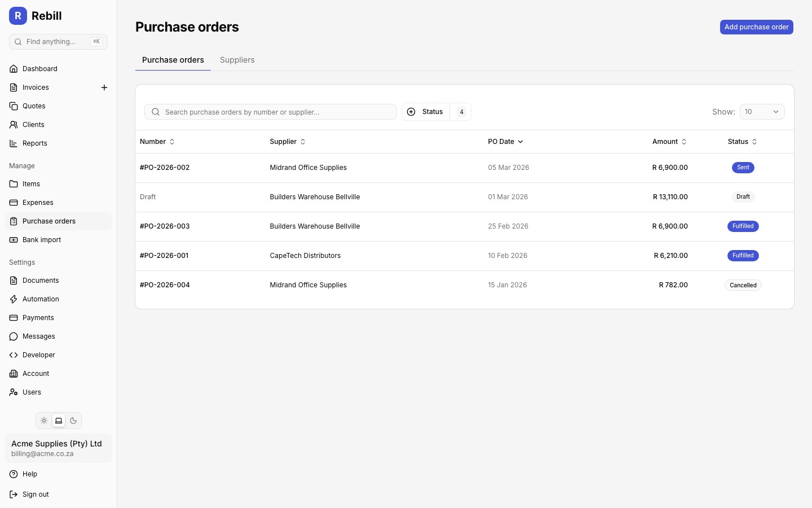This screenshot has width=812, height=508.
Task: Click the Rebill logo icon
Action: coord(18,16)
